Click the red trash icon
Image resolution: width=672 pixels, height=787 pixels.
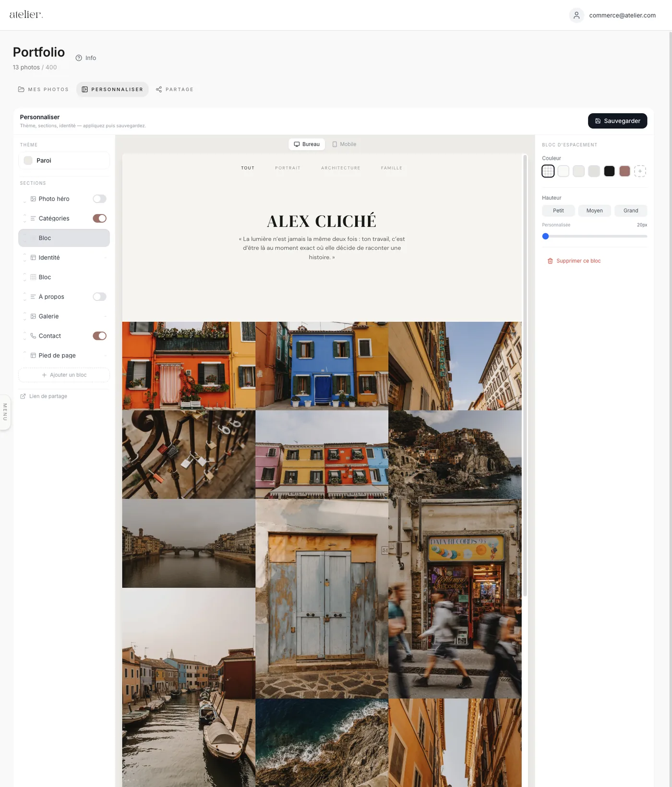point(550,261)
